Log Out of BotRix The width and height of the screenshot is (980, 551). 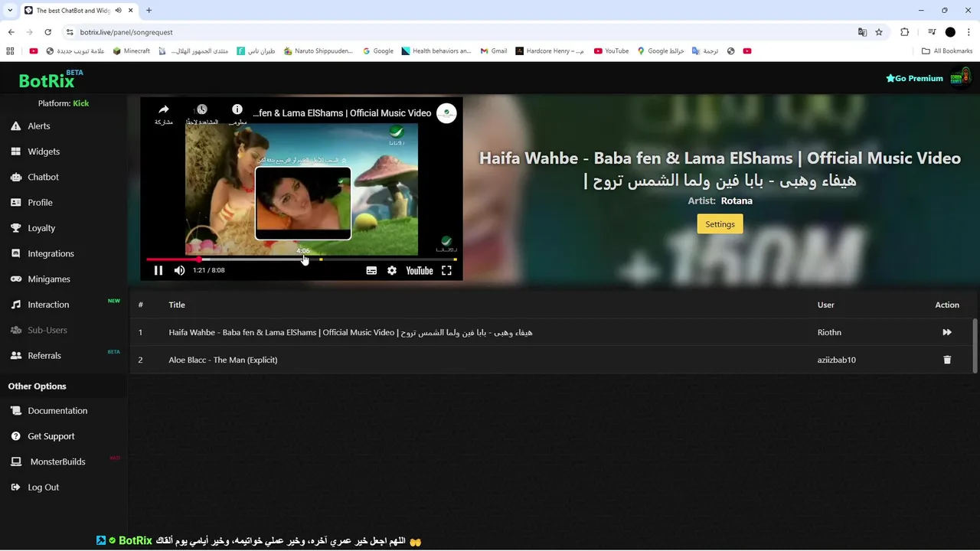point(43,487)
